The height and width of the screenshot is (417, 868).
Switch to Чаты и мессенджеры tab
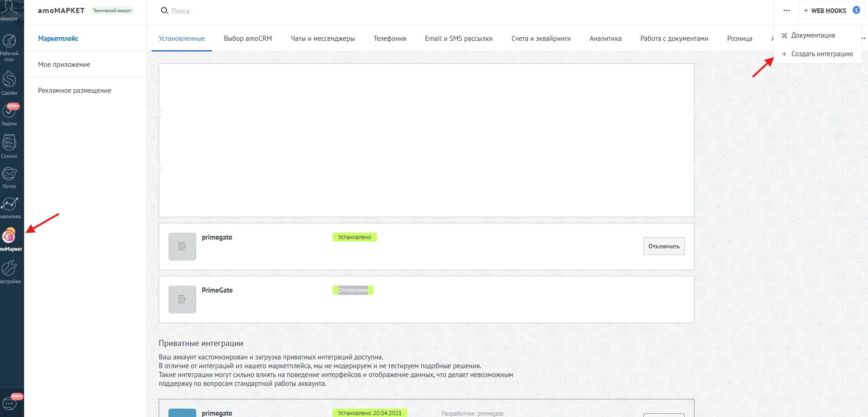[323, 39]
